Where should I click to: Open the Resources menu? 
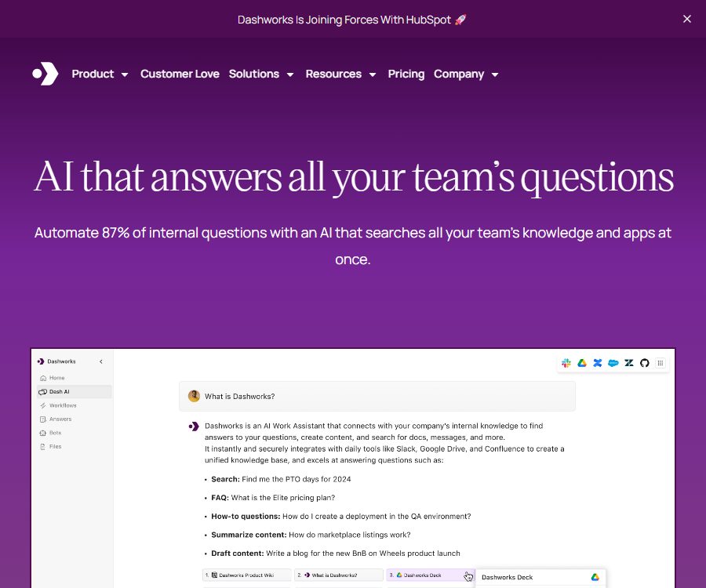coord(333,74)
